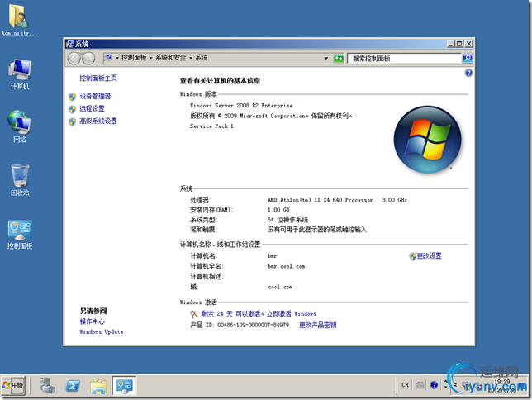Open the 开始 start menu
532x400 pixels.
coord(13,385)
